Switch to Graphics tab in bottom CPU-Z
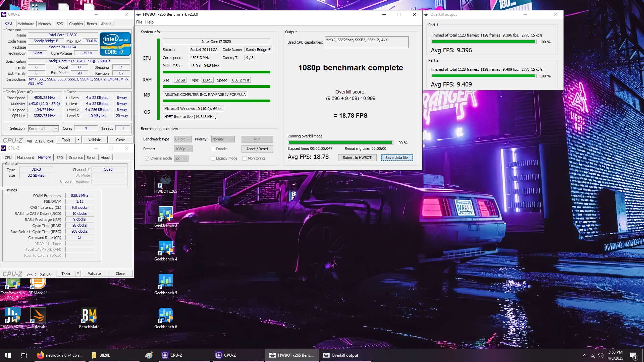This screenshot has height=362, width=644. coord(76,158)
